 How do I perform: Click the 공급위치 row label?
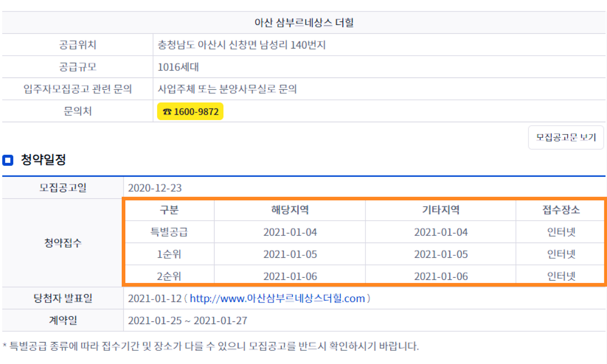[x=78, y=45]
